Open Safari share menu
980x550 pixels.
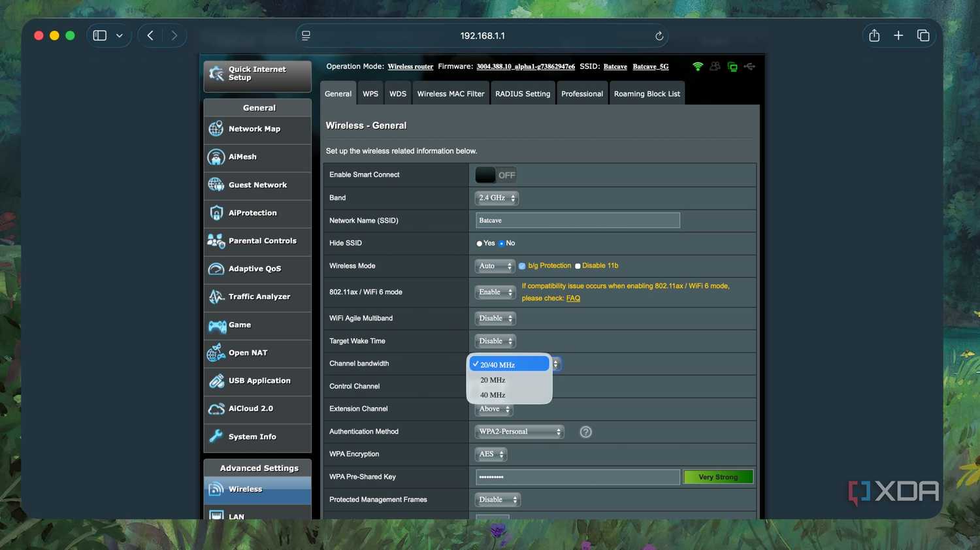pyautogui.click(x=874, y=35)
